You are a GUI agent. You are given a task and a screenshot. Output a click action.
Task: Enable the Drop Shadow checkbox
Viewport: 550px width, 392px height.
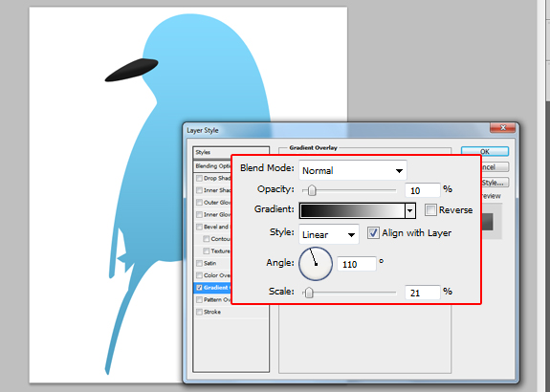tap(199, 178)
